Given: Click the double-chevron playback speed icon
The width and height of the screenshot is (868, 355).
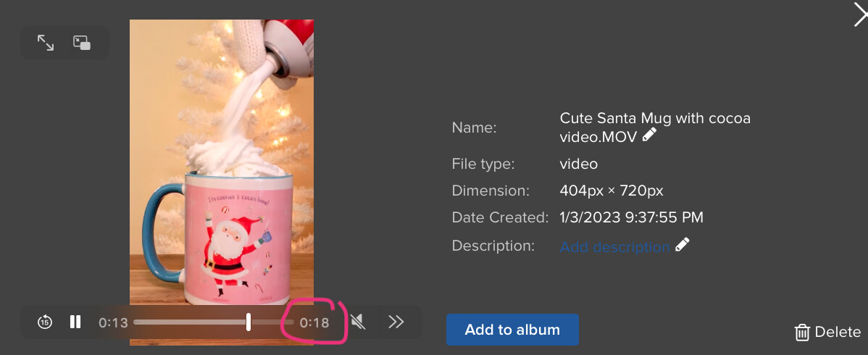Looking at the screenshot, I should (396, 322).
